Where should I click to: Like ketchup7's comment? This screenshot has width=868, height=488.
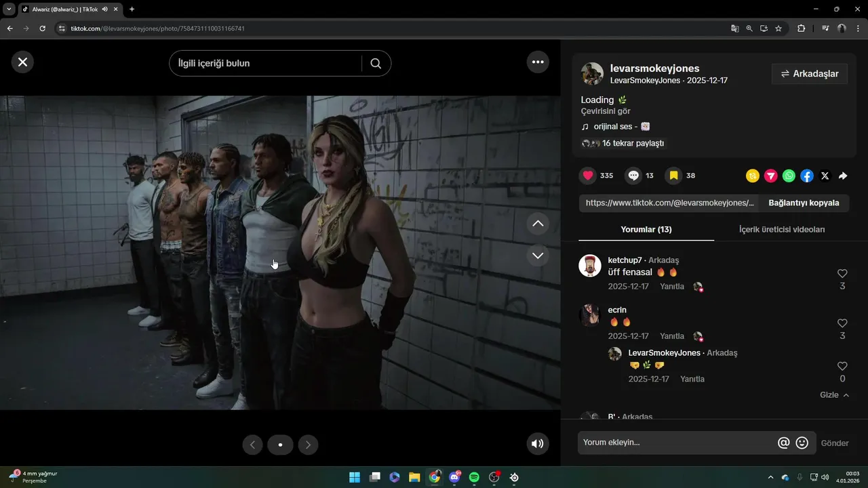point(842,274)
